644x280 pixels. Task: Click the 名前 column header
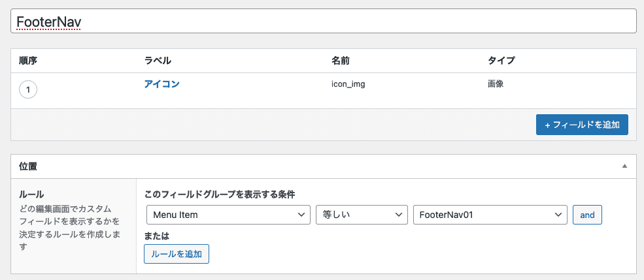(x=341, y=61)
